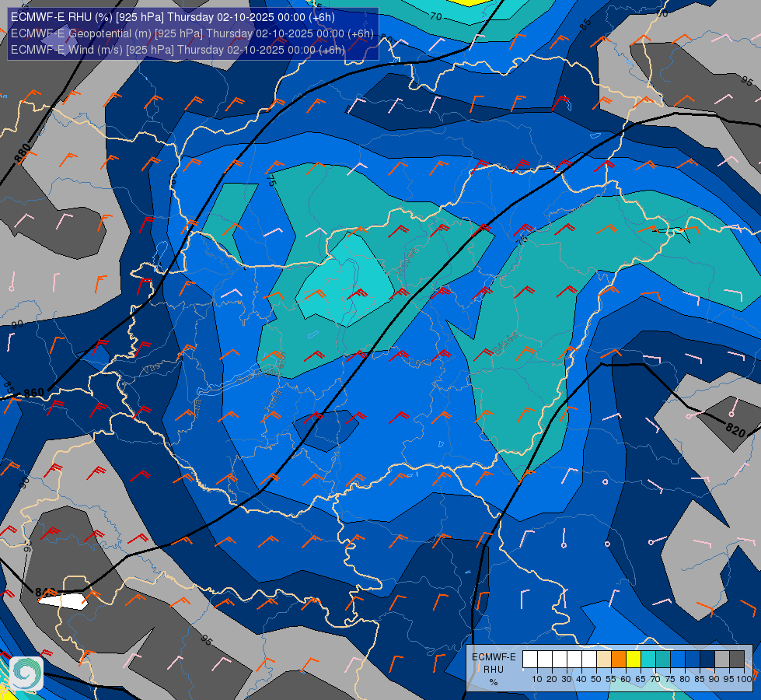This screenshot has width=761, height=700.
Task: Pick the navy 85-90 legend swatch
Action: point(707,660)
